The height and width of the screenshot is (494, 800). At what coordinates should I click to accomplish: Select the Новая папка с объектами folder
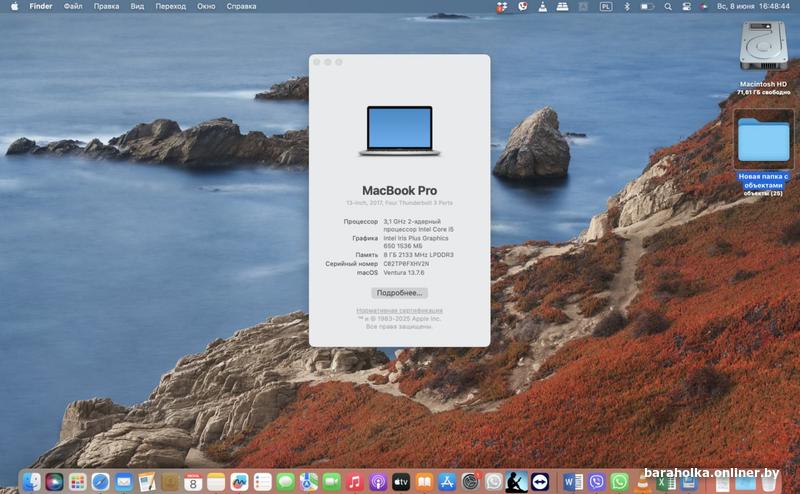[763, 153]
